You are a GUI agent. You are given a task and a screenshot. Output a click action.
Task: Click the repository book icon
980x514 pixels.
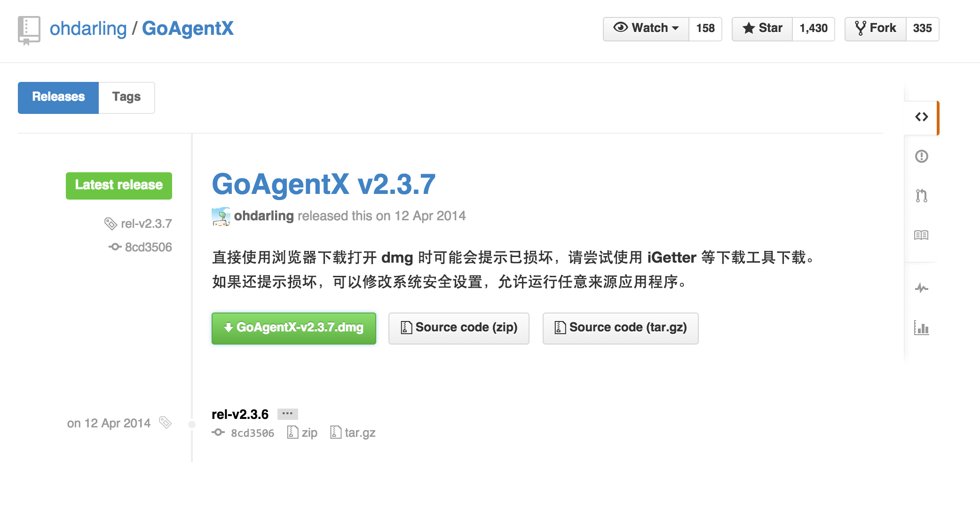tap(29, 30)
